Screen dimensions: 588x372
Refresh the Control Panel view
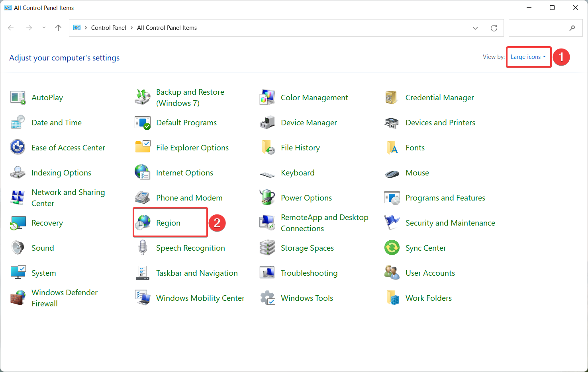(x=494, y=28)
